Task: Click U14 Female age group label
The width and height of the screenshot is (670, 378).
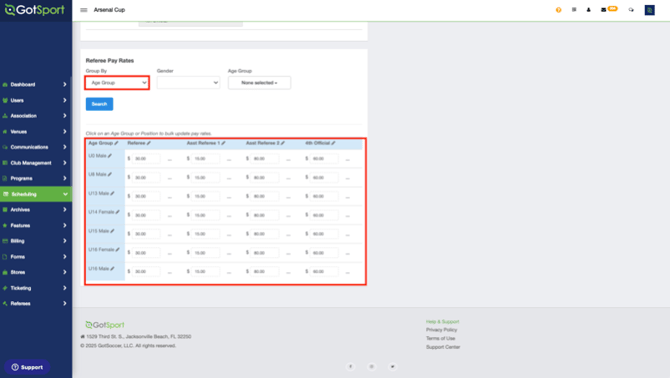Action: click(101, 212)
